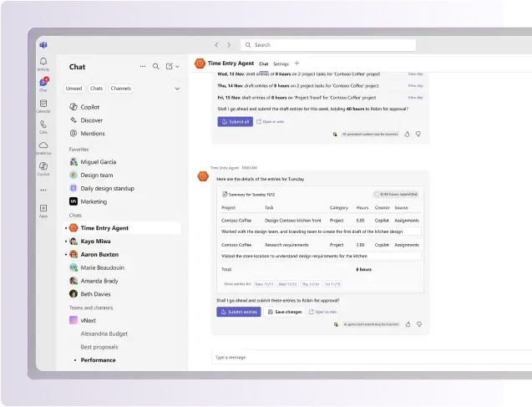Image resolution: width=532 pixels, height=407 pixels.
Task: Click the search icon in Chat header
Action: point(155,67)
